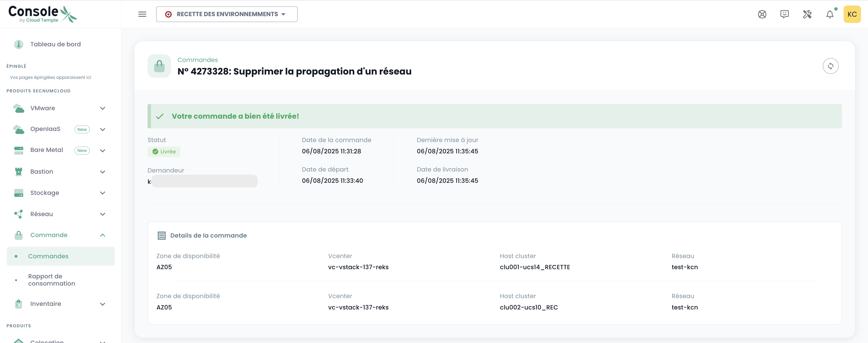Collapse the Commande section
This screenshot has height=343, width=868.
click(x=102, y=235)
